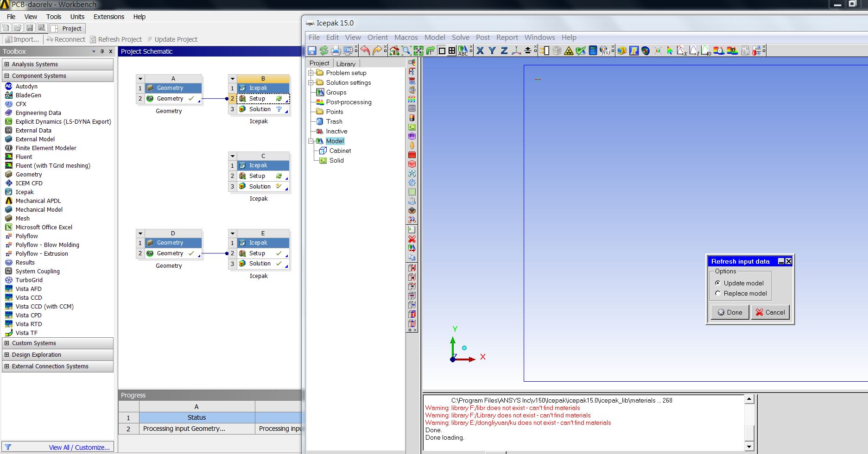868x454 pixels.
Task: Expand the Problem setup tree node
Action: 311,73
